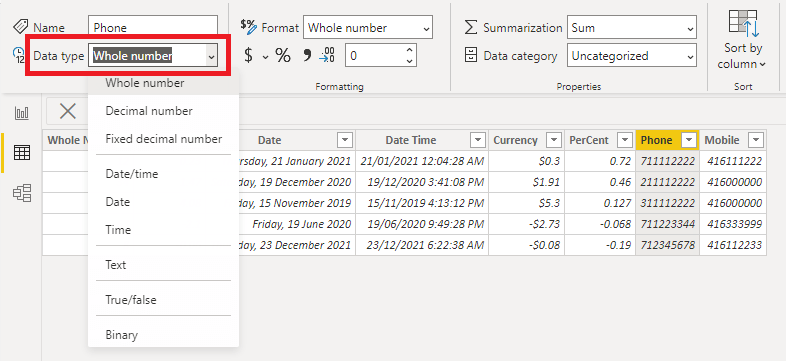Select the Date column header
The width and height of the screenshot is (786, 361).
(269, 140)
